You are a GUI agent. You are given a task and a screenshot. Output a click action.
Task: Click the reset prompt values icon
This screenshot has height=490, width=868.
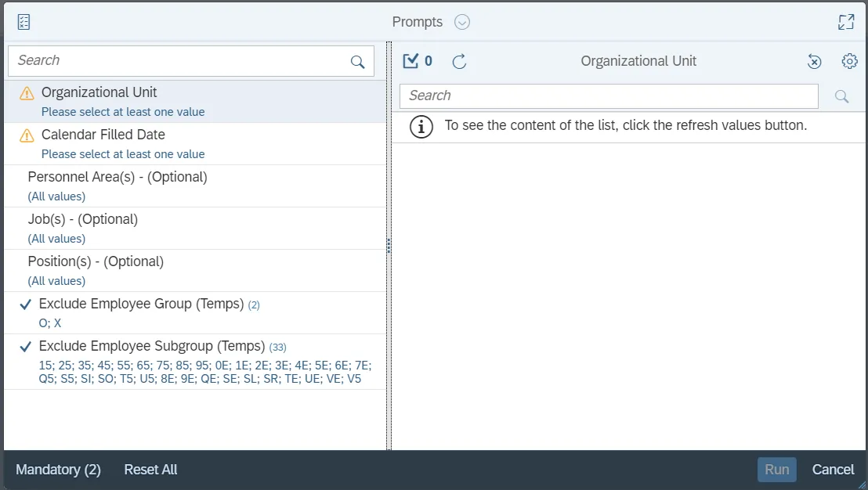tap(815, 61)
